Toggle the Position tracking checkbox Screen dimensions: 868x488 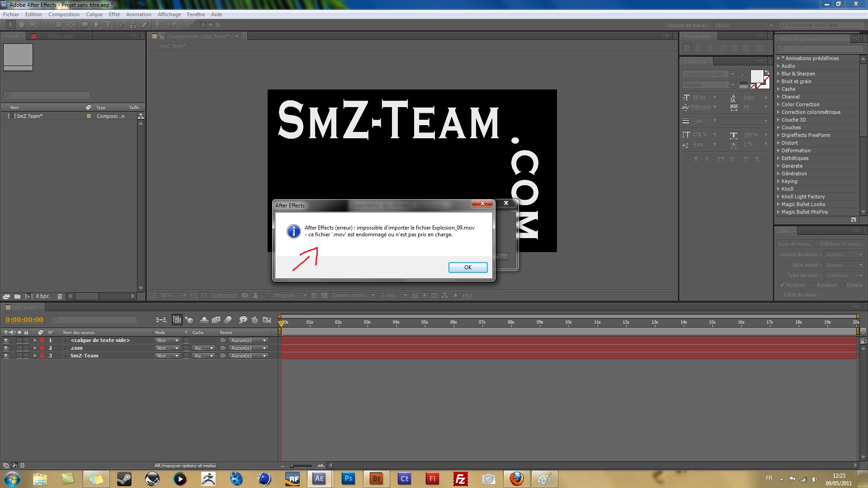pos(782,285)
